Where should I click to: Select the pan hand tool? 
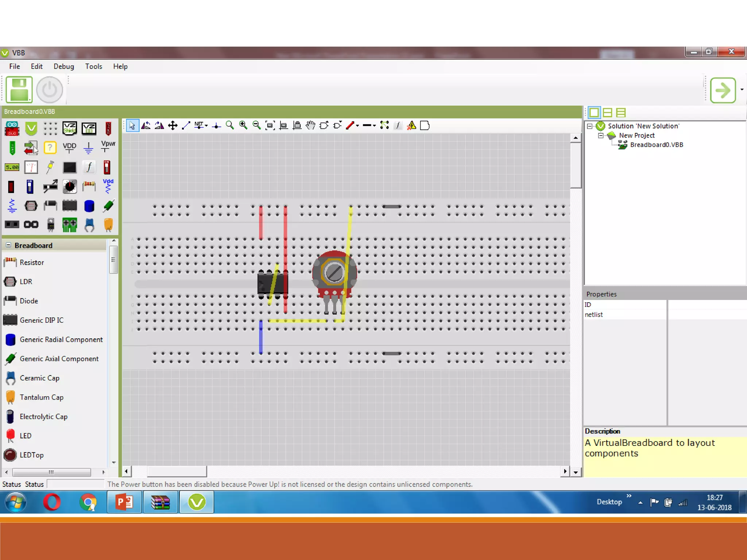[310, 125]
